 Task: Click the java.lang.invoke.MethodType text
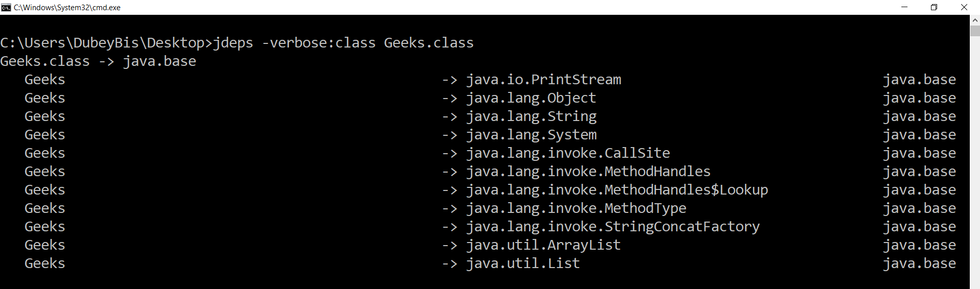[576, 208]
